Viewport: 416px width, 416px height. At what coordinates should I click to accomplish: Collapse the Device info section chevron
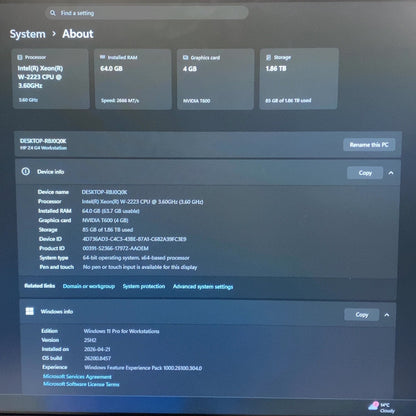(x=391, y=173)
